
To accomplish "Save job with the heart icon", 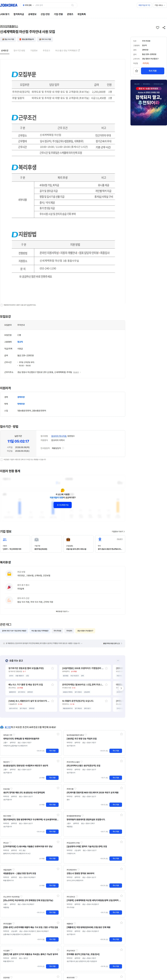I will click(157, 27).
